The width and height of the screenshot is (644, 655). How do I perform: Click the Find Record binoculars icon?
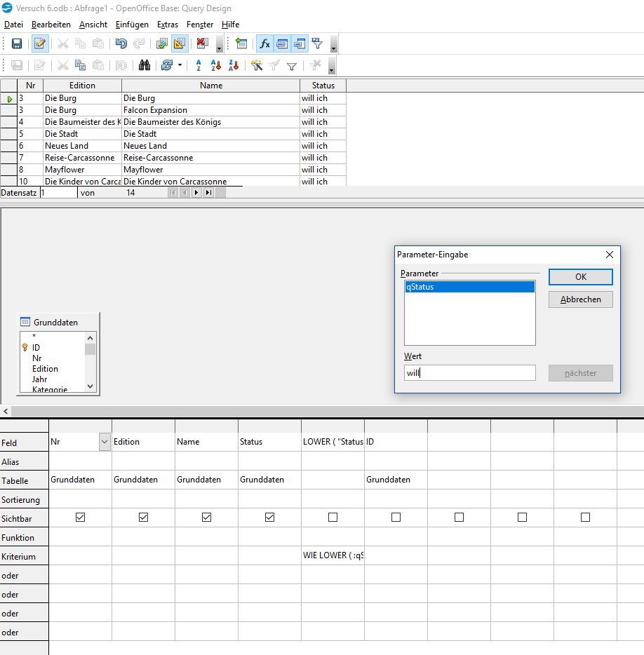point(145,65)
